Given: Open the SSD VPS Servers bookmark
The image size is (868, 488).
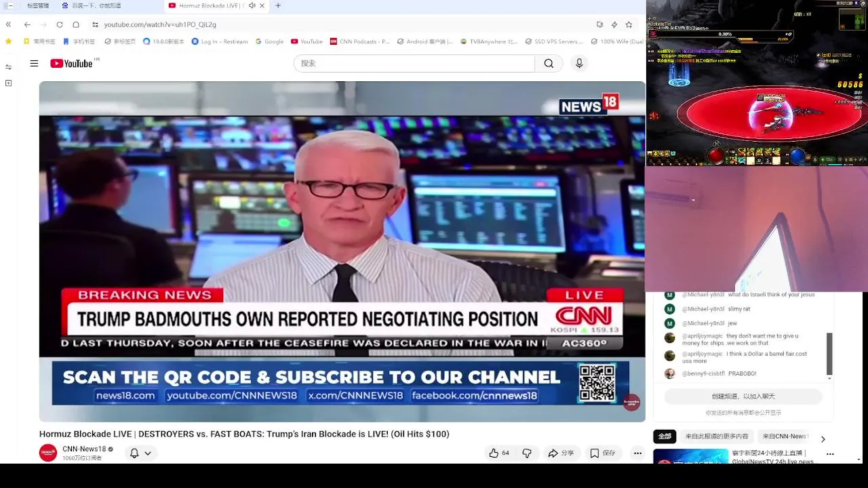Looking at the screenshot, I should click(554, 41).
